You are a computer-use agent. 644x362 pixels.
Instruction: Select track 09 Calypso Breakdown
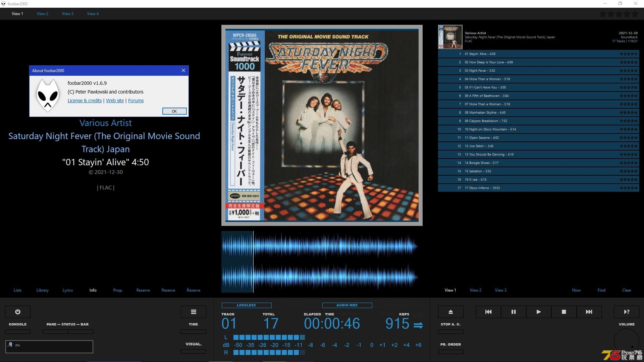coord(538,121)
